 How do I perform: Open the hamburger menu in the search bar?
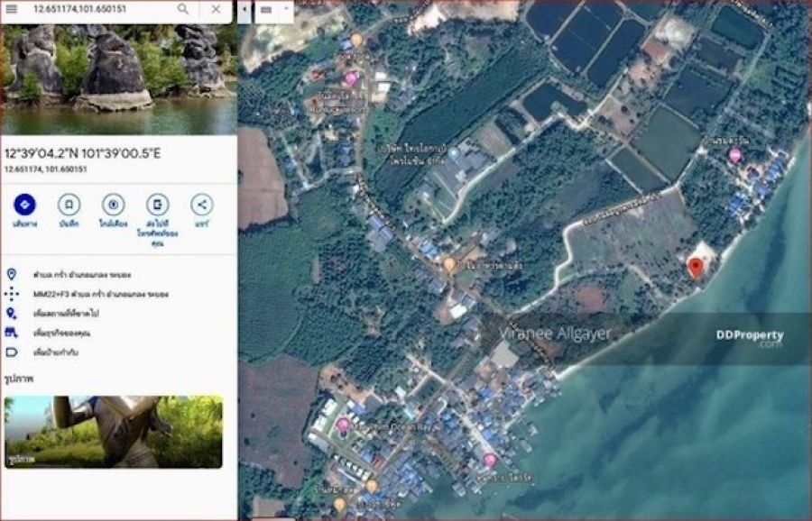click(x=12, y=9)
